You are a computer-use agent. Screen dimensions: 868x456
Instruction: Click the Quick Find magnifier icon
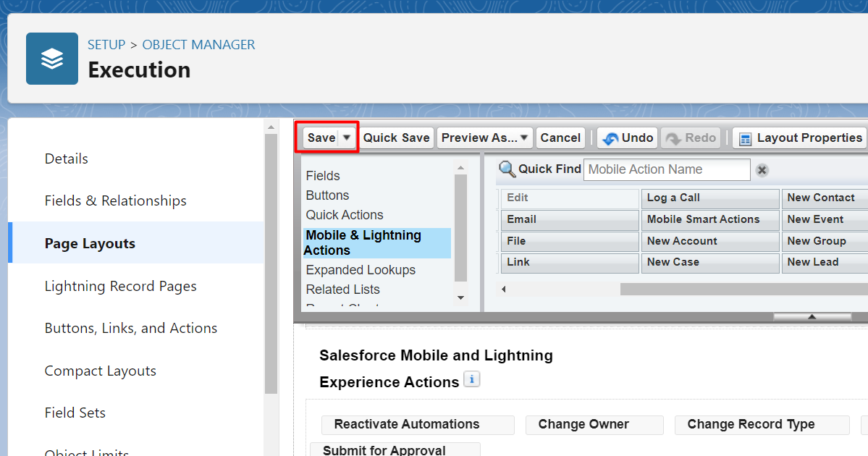pyautogui.click(x=507, y=169)
